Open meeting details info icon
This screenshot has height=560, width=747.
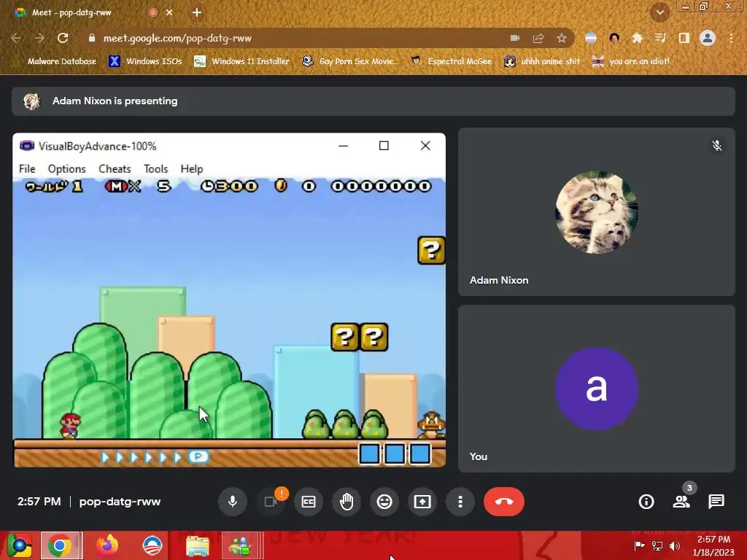point(646,502)
